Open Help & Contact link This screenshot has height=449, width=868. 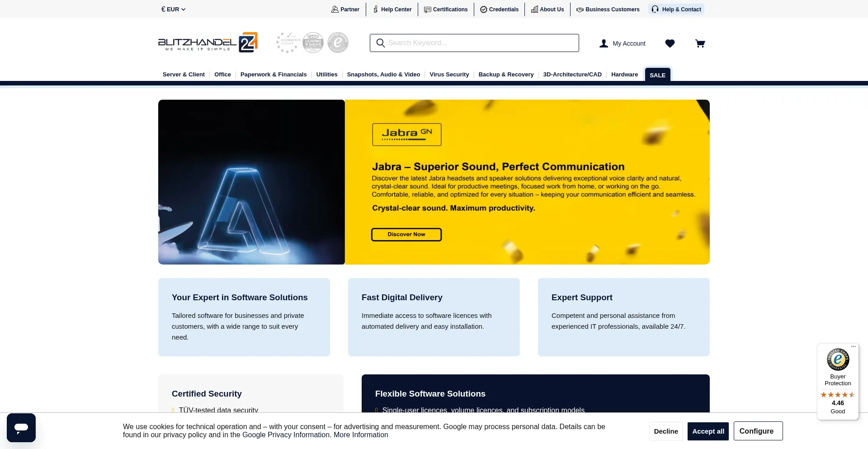pyautogui.click(x=676, y=9)
